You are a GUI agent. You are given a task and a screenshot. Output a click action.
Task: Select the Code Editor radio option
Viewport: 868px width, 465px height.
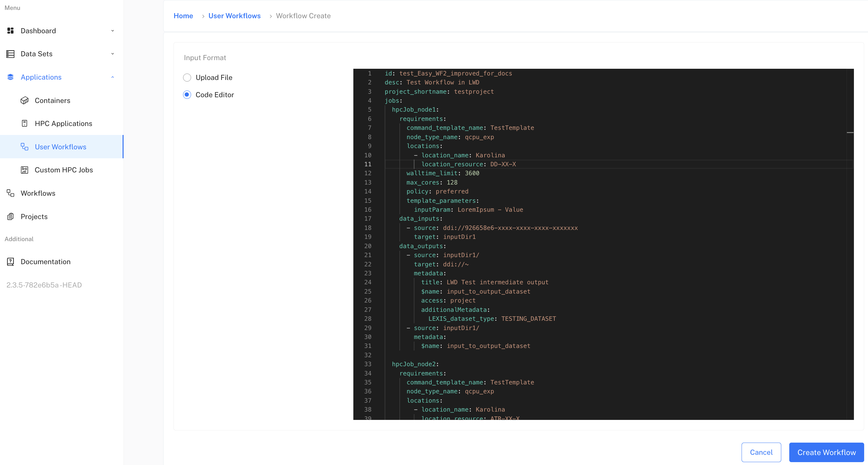187,95
